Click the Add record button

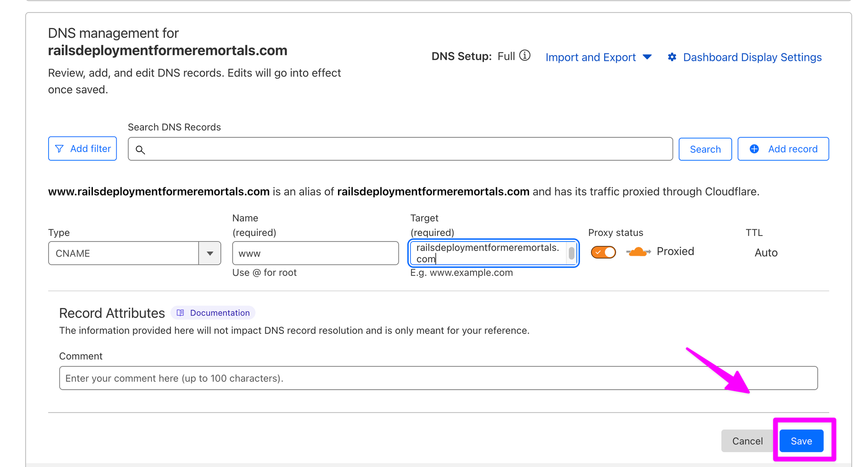point(783,149)
